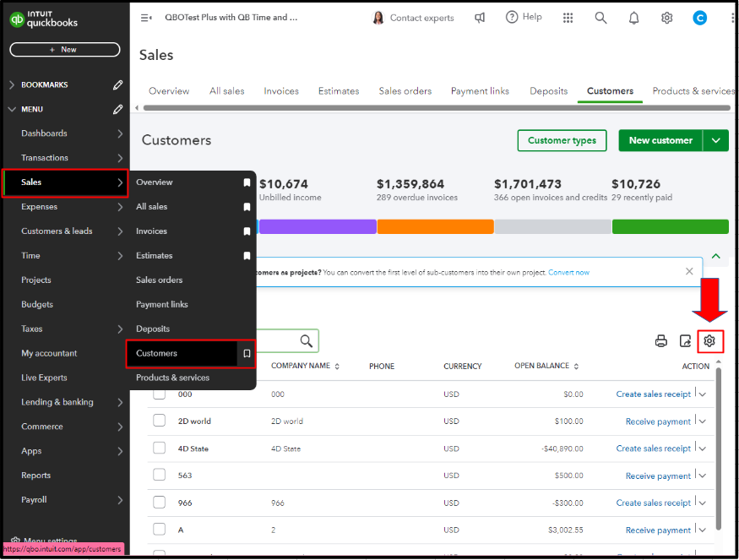Image resolution: width=739 pixels, height=560 pixels.
Task: Click the top bar search magnifier
Action: [600, 18]
